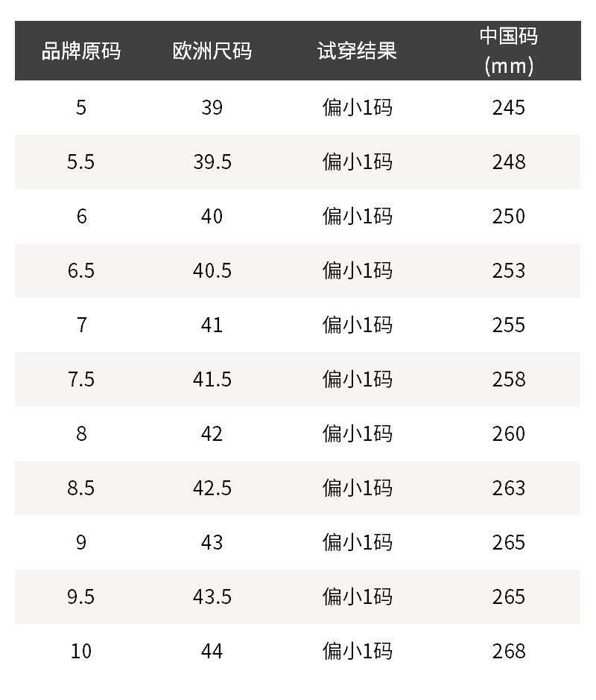Click 偏小1码 in the size 44 row
The height and width of the screenshot is (700, 596).
(357, 652)
